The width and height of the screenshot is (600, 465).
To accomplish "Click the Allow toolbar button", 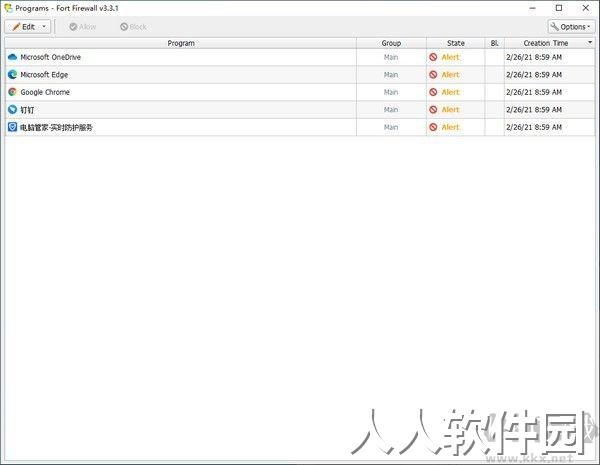I will (83, 27).
